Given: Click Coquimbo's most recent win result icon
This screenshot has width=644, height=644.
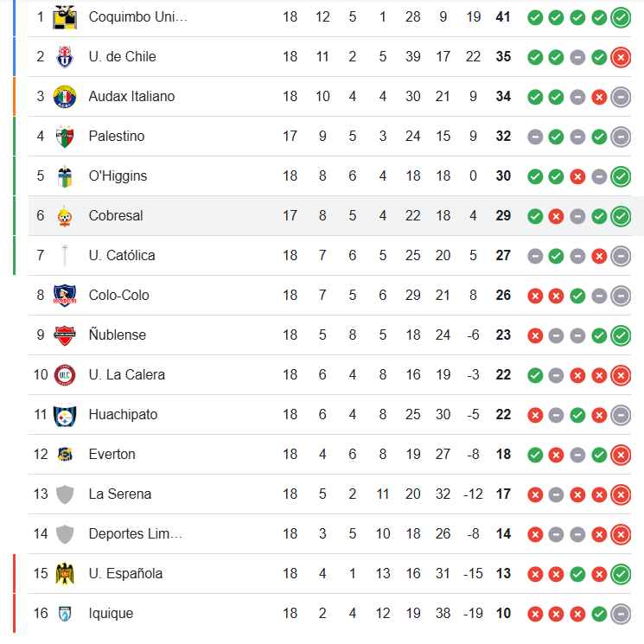Looking at the screenshot, I should coord(620,17).
